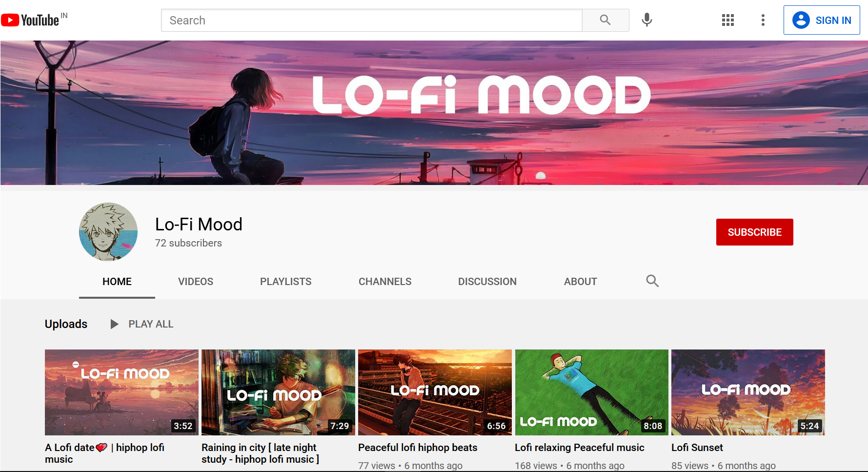Open the 'Peaceful lofi hiphop beats' thumbnail

(x=435, y=392)
